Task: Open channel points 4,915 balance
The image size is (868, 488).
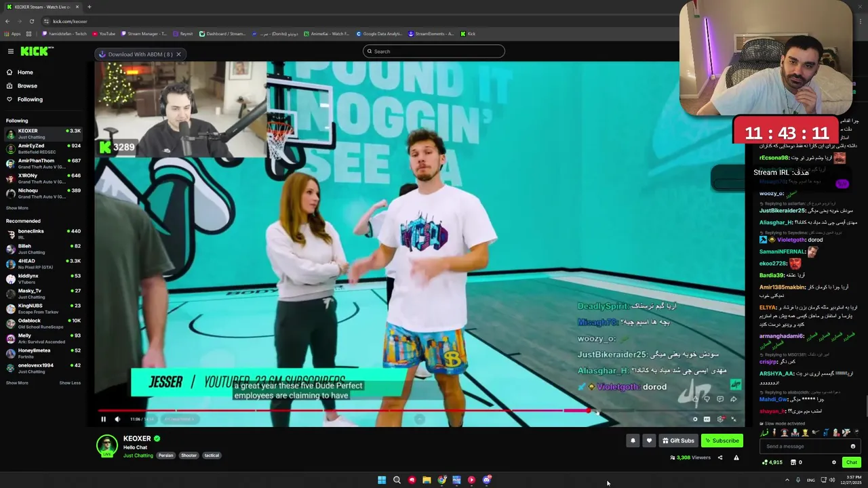Action: 772,462
